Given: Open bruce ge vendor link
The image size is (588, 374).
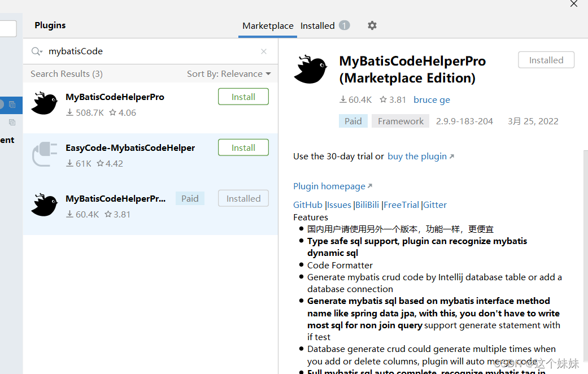Looking at the screenshot, I should tap(432, 100).
